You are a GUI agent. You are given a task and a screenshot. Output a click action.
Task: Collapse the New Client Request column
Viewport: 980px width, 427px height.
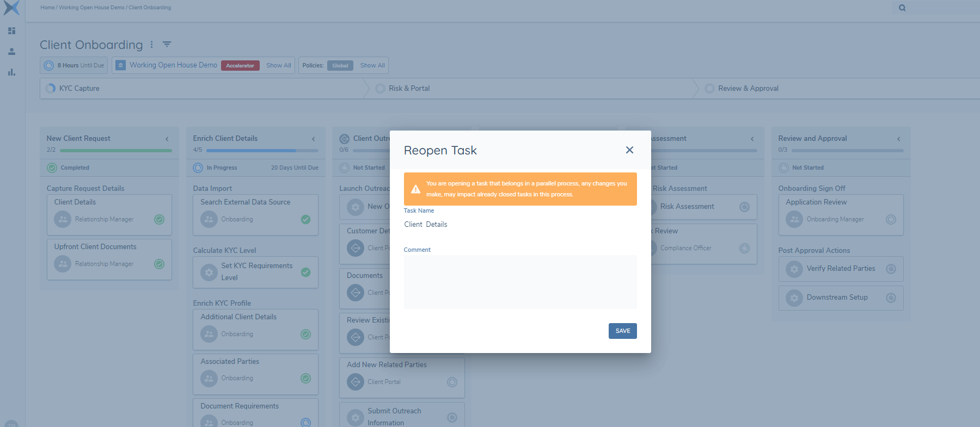(x=167, y=139)
